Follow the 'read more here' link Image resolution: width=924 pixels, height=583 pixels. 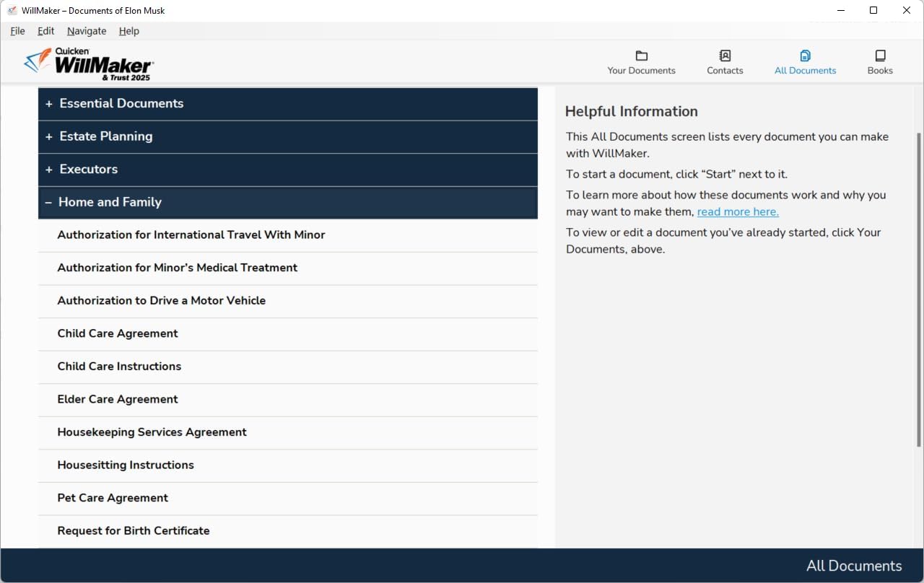[x=737, y=212]
